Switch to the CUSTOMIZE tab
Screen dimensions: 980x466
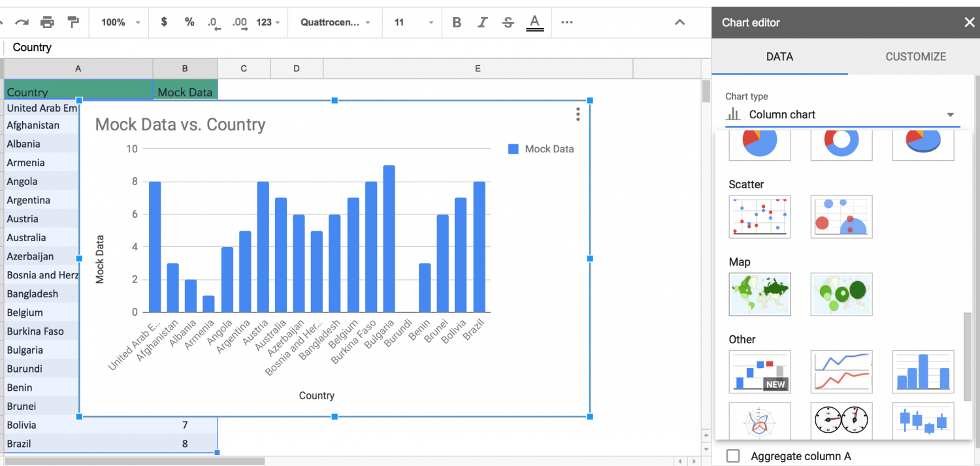[915, 57]
